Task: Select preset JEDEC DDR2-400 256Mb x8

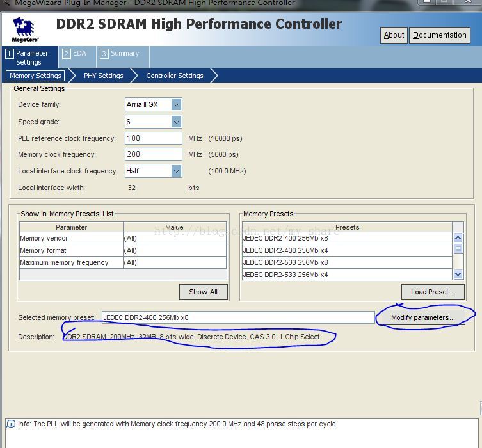Action: point(347,238)
